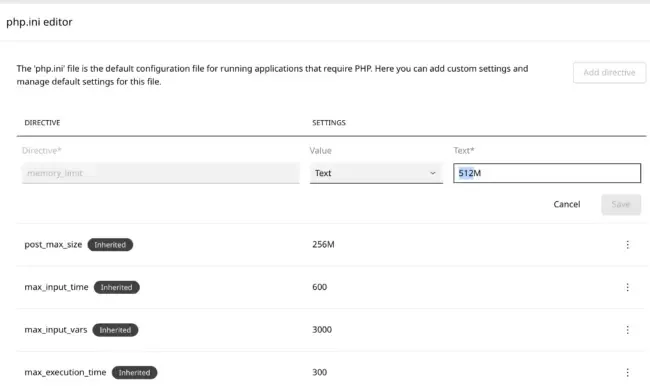Viewport: 650px width, 389px height.
Task: Click the DIRECTIVE column header
Action: 42,123
